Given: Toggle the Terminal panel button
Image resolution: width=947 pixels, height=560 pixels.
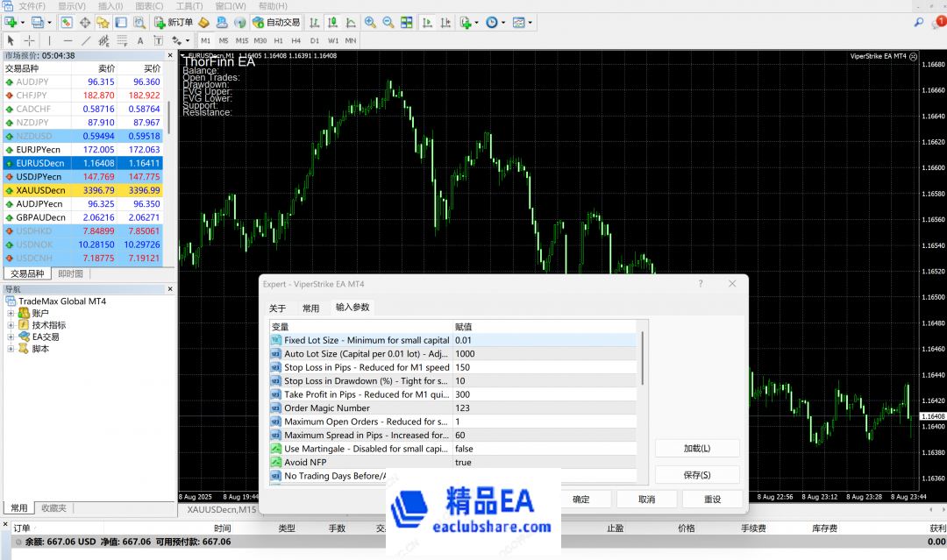Looking at the screenshot, I should (x=121, y=22).
